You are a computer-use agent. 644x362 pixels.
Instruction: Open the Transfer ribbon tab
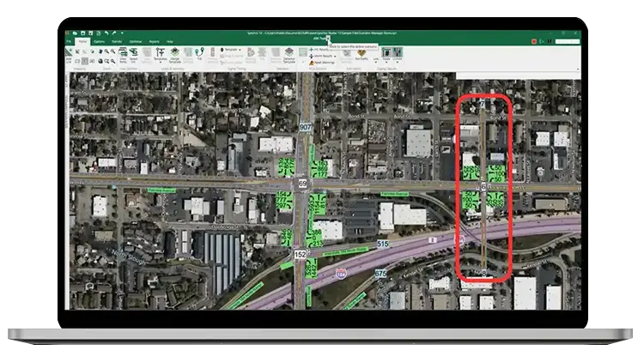[x=117, y=41]
